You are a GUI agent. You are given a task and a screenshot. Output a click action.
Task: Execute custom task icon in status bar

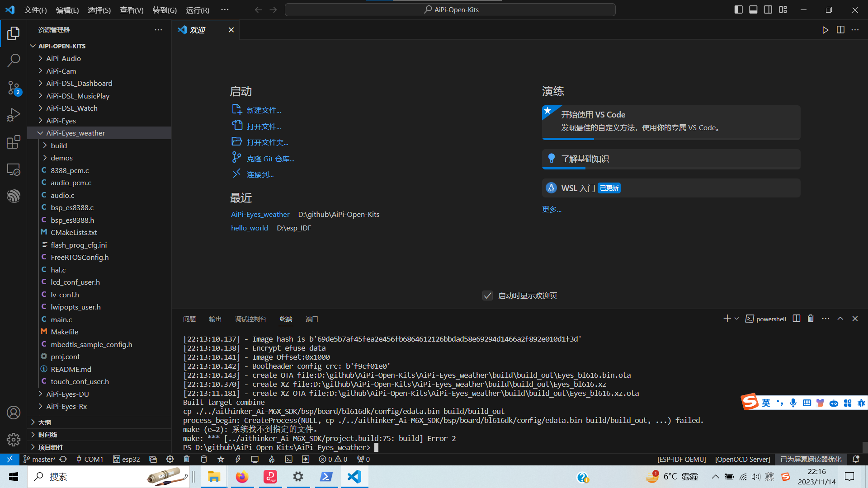pos(306,459)
